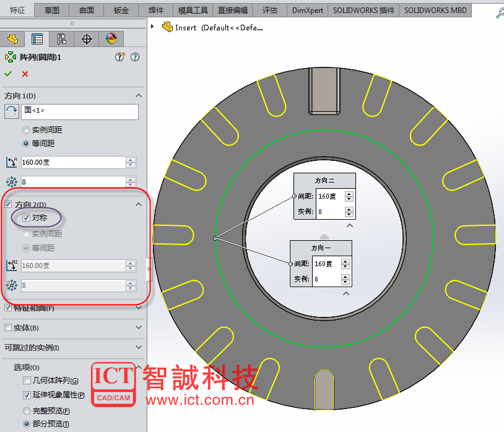Enable the 几何体阵列(G) checkbox
This screenshot has width=504, height=432.
[27, 381]
